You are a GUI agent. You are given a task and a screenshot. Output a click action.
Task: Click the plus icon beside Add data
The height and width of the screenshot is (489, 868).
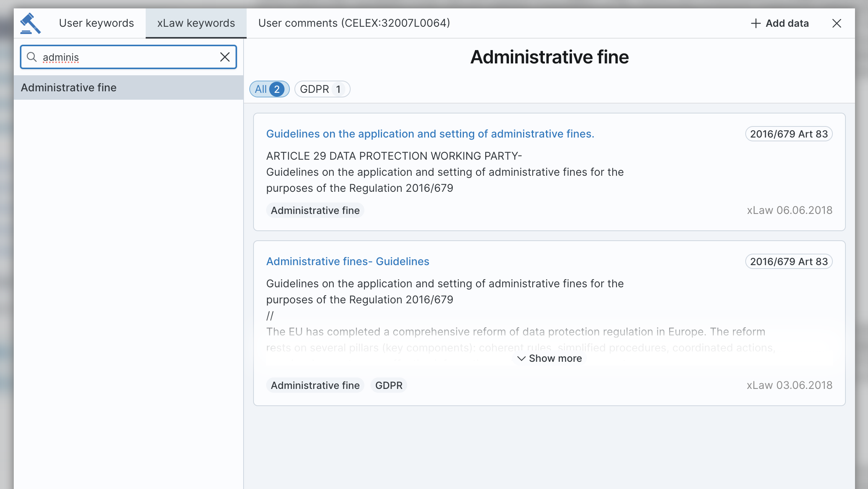click(756, 23)
